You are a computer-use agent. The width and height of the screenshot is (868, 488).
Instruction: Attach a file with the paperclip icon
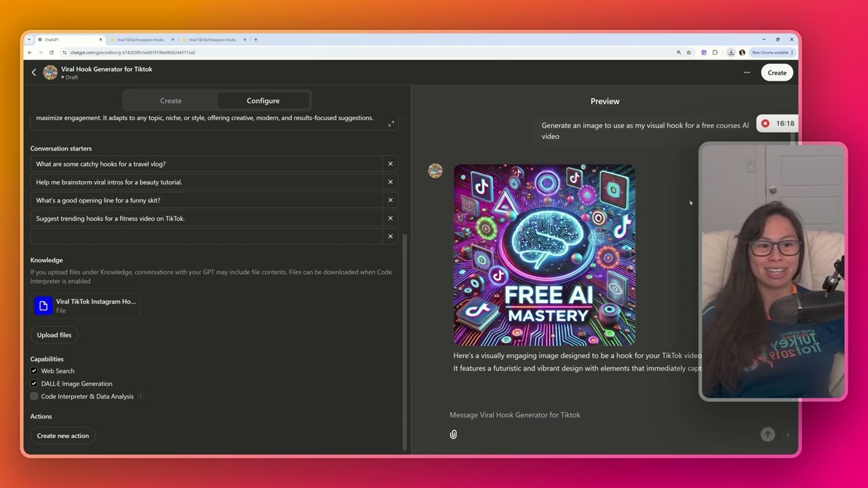(454, 434)
